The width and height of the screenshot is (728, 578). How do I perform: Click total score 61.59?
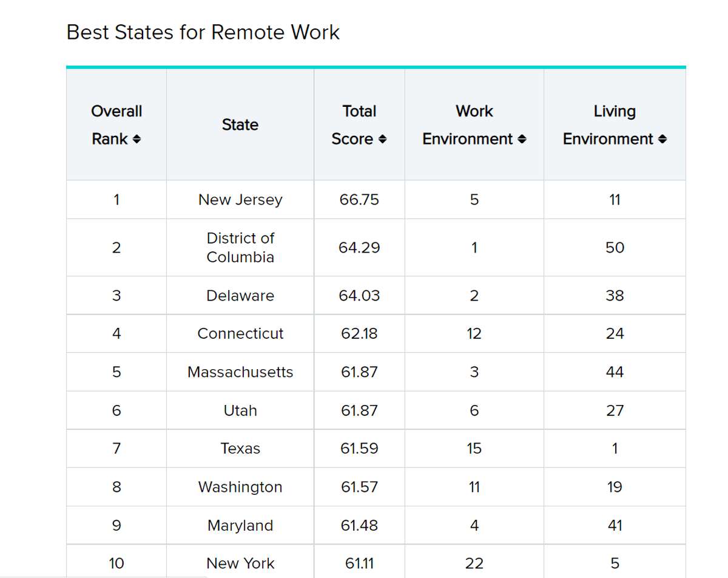(359, 449)
